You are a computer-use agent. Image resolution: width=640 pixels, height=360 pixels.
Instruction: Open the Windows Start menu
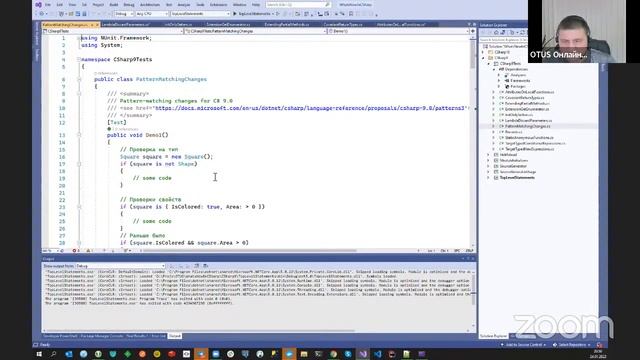click(39, 354)
